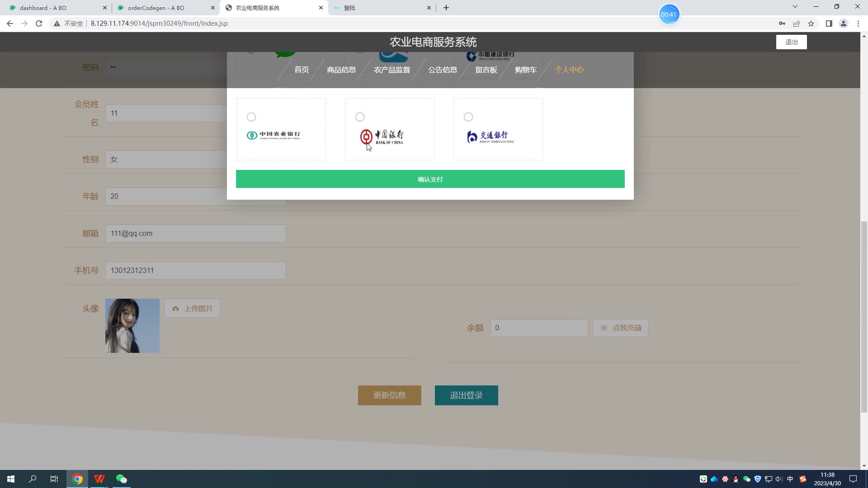Click the WeChat taskbar icon

tap(121, 479)
